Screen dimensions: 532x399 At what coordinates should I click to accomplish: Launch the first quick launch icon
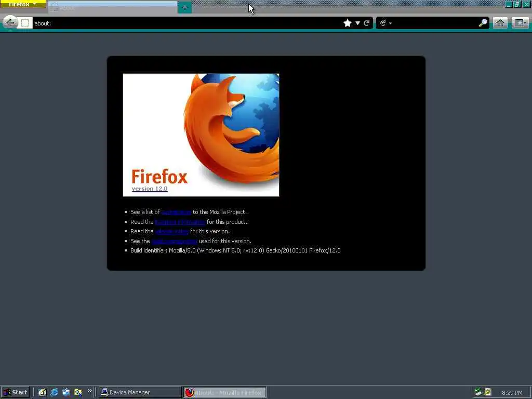tap(42, 392)
